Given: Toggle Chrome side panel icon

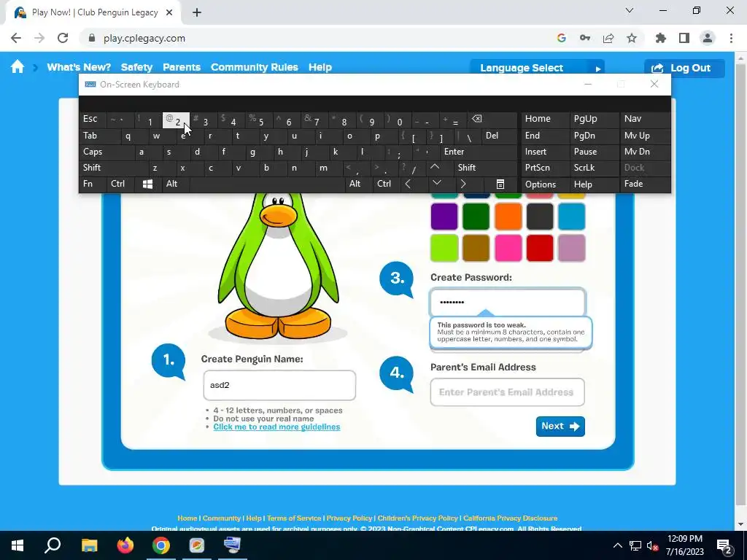Looking at the screenshot, I should pyautogui.click(x=684, y=38).
